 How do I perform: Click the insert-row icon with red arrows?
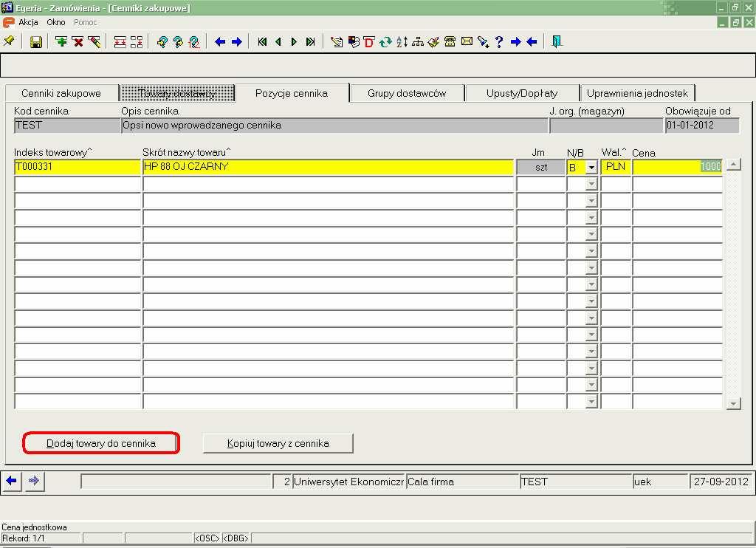120,42
